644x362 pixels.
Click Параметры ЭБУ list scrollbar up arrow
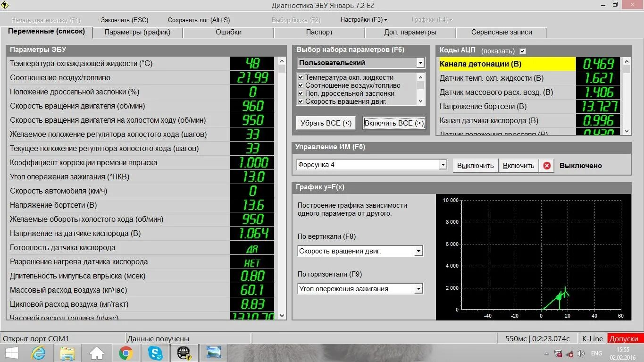(x=282, y=61)
